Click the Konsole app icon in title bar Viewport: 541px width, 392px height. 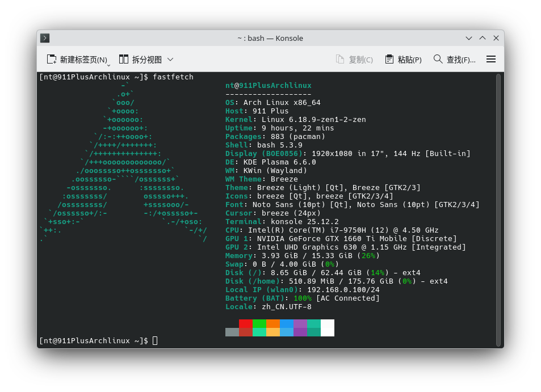click(x=45, y=38)
